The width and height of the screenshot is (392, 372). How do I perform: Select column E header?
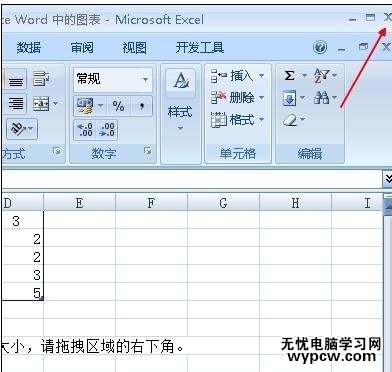click(79, 202)
